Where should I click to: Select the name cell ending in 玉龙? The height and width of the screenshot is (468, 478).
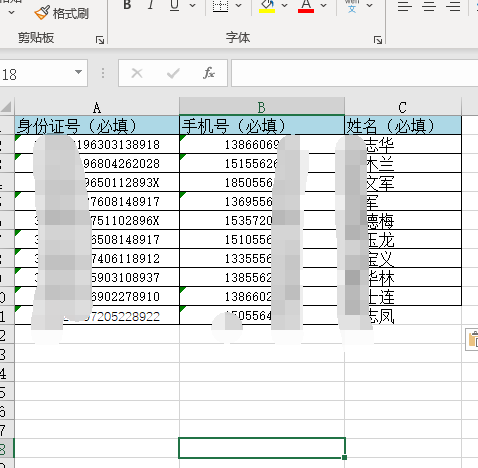(403, 239)
